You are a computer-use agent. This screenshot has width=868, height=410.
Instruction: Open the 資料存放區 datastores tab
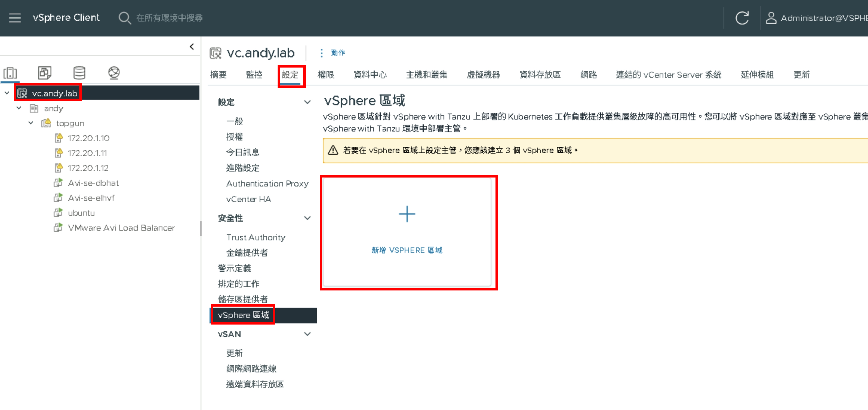pos(540,75)
